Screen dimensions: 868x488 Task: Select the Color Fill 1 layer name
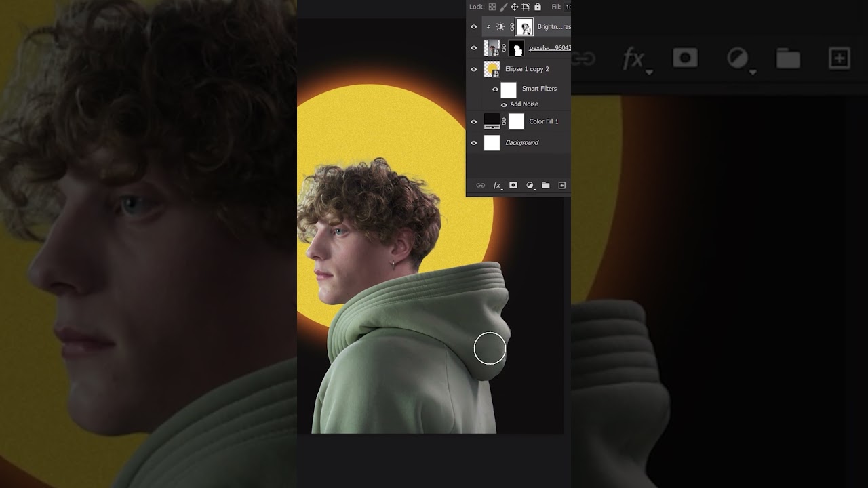544,121
